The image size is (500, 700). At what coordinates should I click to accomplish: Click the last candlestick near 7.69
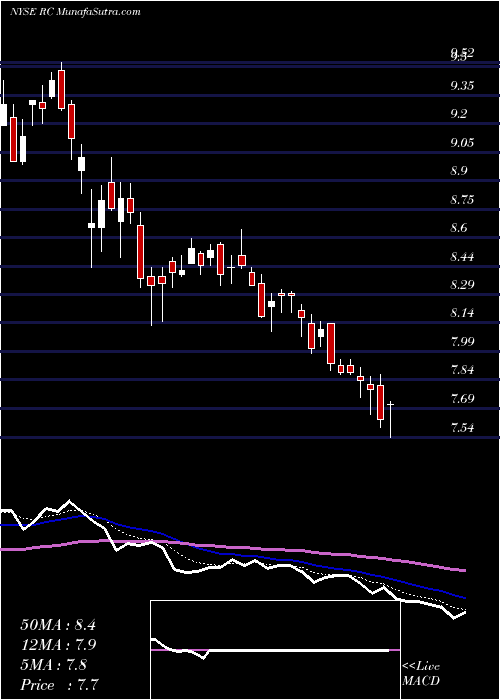(391, 420)
